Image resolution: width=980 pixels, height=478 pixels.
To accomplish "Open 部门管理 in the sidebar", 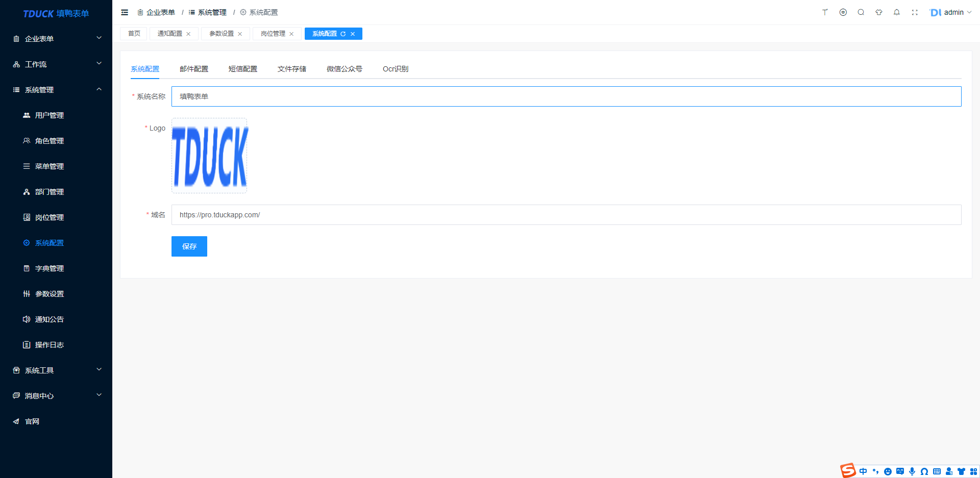I will coord(56,192).
